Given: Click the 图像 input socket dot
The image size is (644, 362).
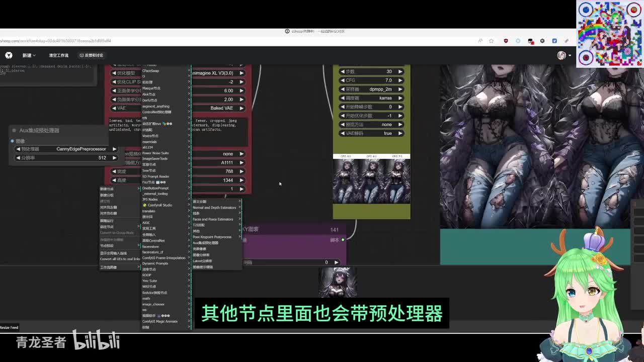Looking at the screenshot, I should coord(13,141).
